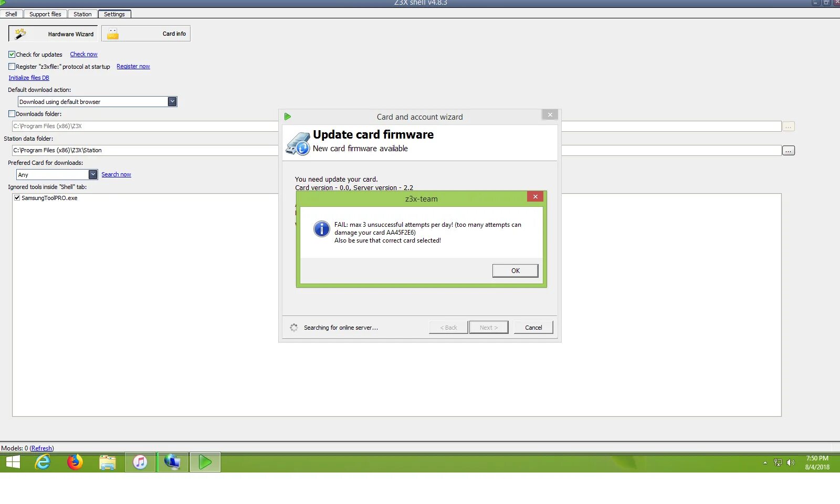Click the Card info card icon
Screen dimensions: 840x504
pyautogui.click(x=113, y=34)
